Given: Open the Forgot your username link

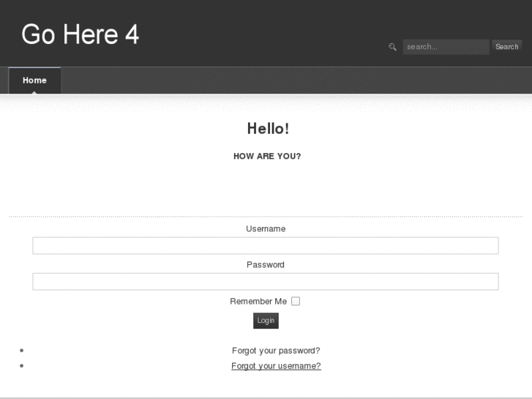Looking at the screenshot, I should click(x=276, y=366).
